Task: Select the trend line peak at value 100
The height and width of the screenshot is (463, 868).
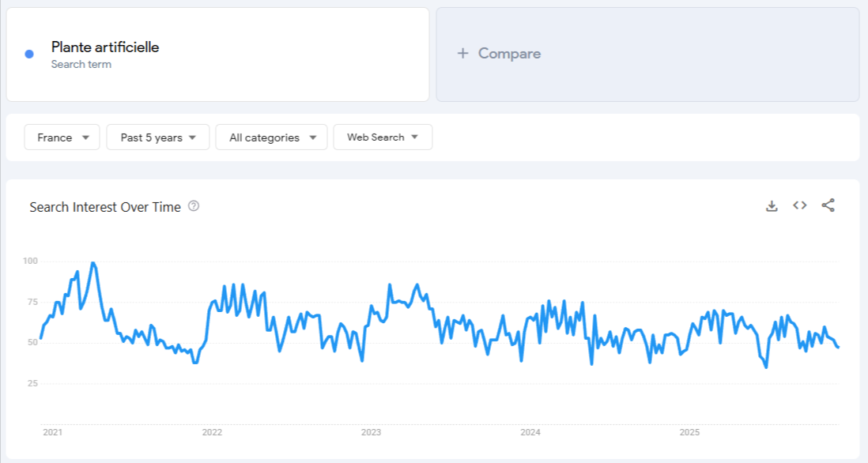Action: pyautogui.click(x=92, y=262)
